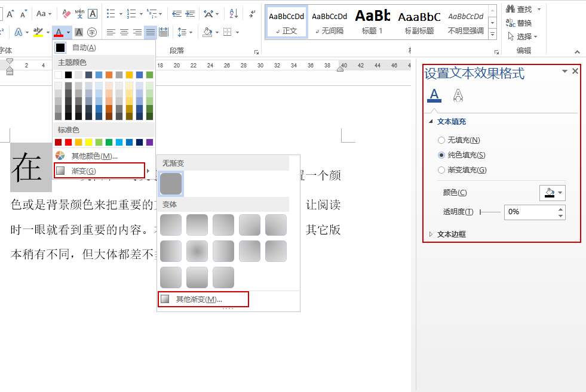Open the Asian layout (text width) tool
The height and width of the screenshot is (392, 586).
(x=208, y=14)
